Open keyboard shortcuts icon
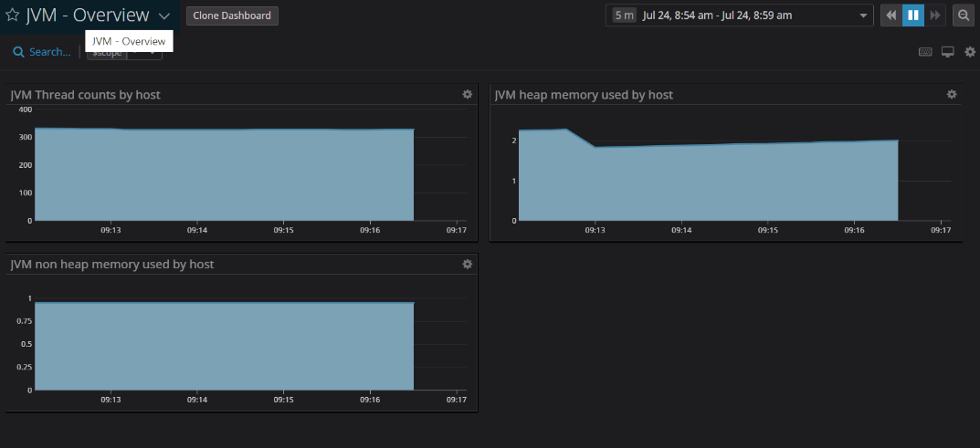Viewport: 980px width, 448px height. 925,52
